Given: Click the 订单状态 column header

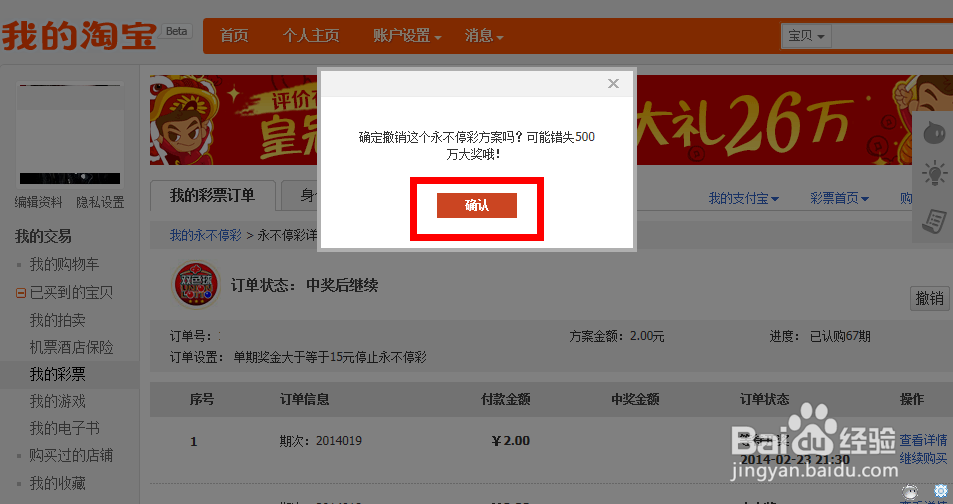Looking at the screenshot, I should [x=764, y=399].
